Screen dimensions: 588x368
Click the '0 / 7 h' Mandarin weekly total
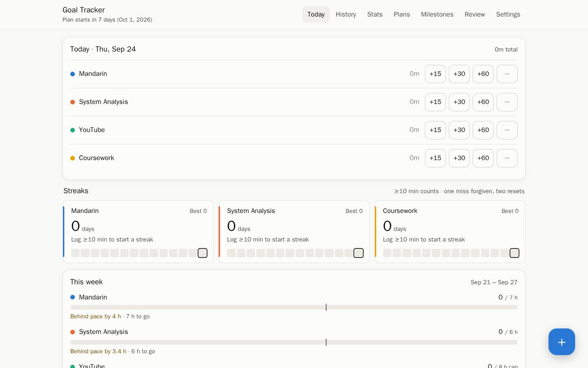508,298
